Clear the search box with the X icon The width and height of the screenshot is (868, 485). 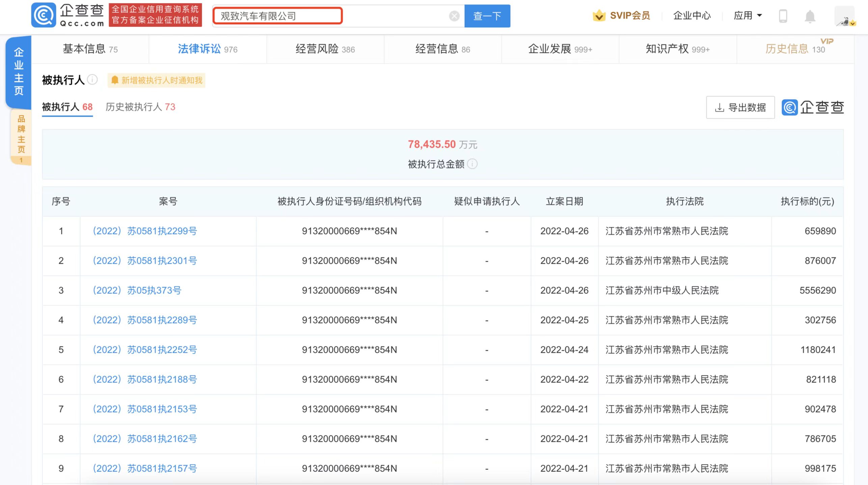(x=454, y=16)
